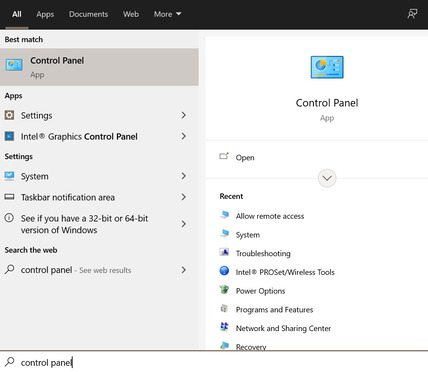Select See if you have 32-bit or 64-bit
Image resolution: width=428 pixels, height=372 pixels.
pyautogui.click(x=99, y=224)
